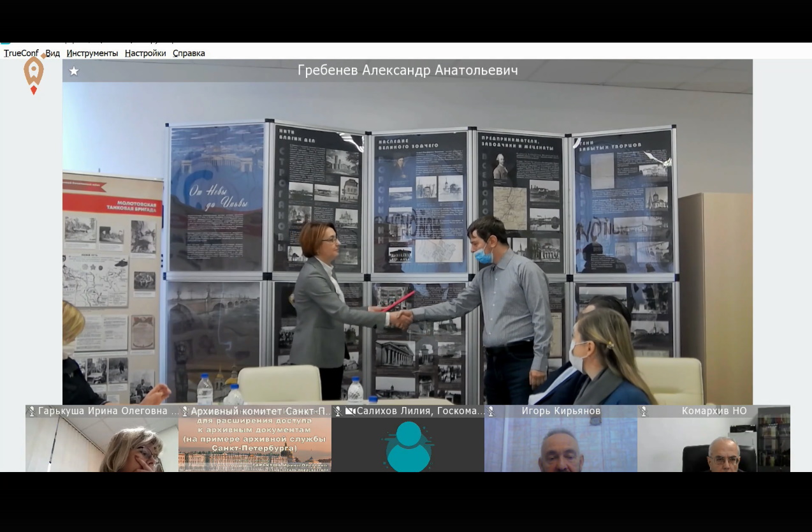Open the Вид menu
The height and width of the screenshot is (532, 812).
tap(53, 53)
